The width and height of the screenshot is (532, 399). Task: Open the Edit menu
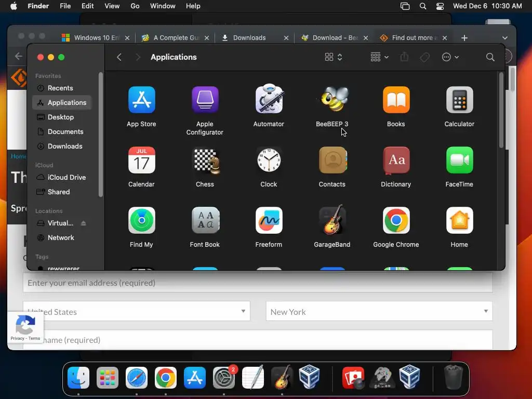(x=87, y=6)
